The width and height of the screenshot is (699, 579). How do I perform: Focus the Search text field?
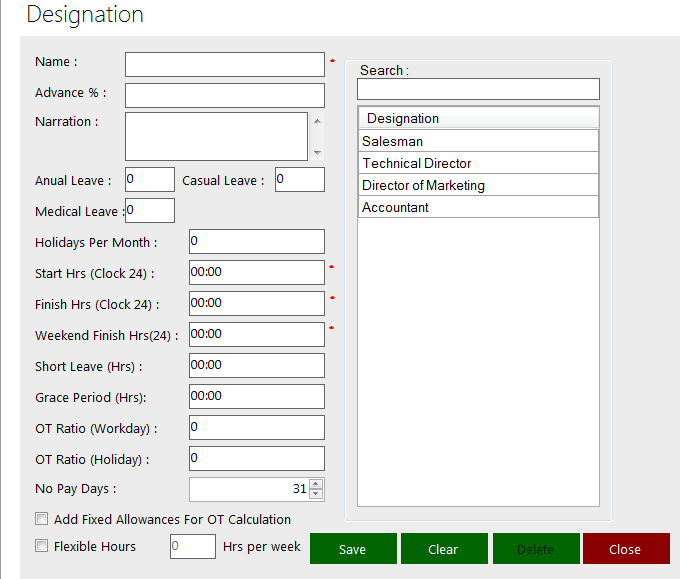click(478, 89)
